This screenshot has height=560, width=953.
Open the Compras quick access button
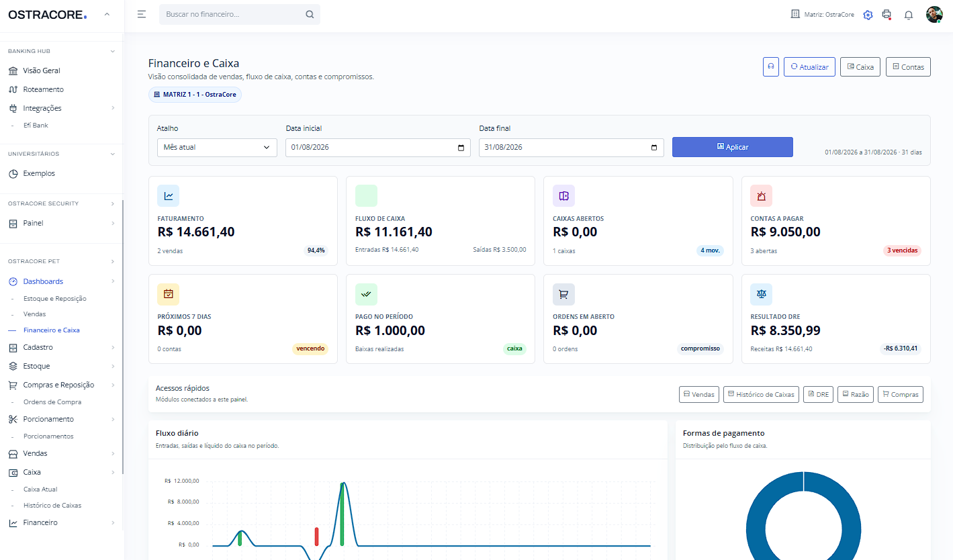[900, 394]
